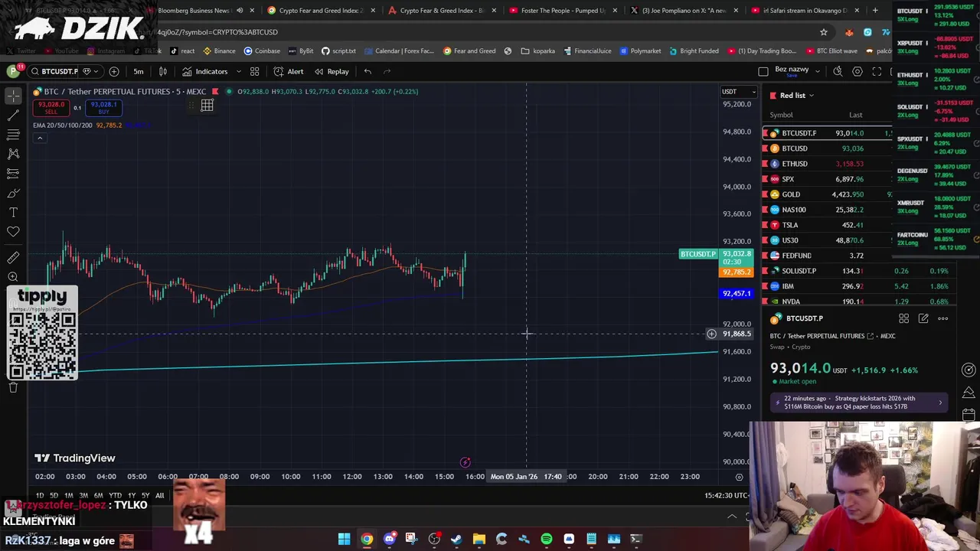Image resolution: width=980 pixels, height=551 pixels.
Task: Expand the Bez nazwy layout dropdown
Action: (817, 71)
